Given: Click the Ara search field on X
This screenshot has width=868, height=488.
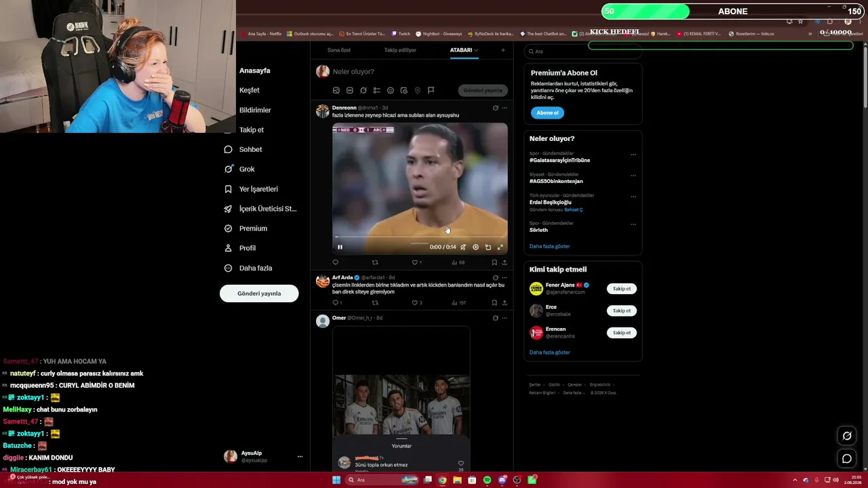Looking at the screenshot, I should (583, 52).
